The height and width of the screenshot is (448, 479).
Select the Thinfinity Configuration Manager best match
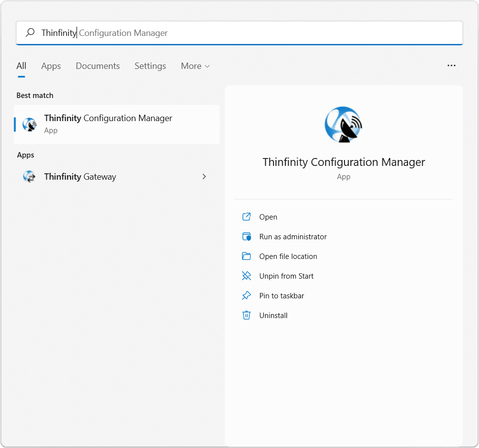click(117, 124)
